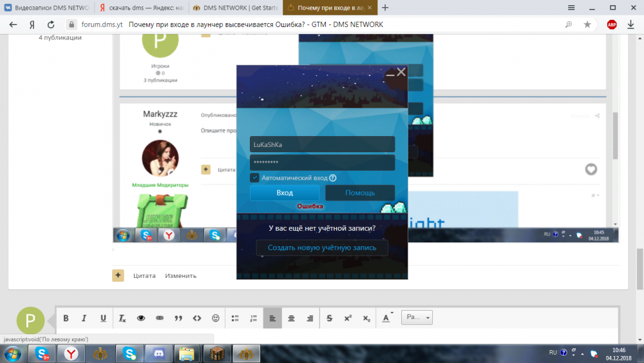Apply strikethrough formatting
The height and width of the screenshot is (363, 644).
click(x=329, y=319)
